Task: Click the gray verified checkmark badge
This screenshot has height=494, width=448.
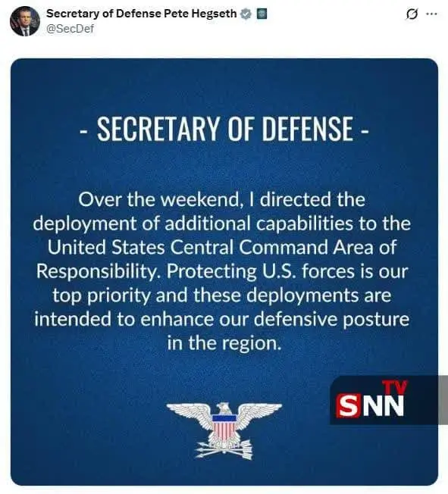Action: click(x=246, y=14)
